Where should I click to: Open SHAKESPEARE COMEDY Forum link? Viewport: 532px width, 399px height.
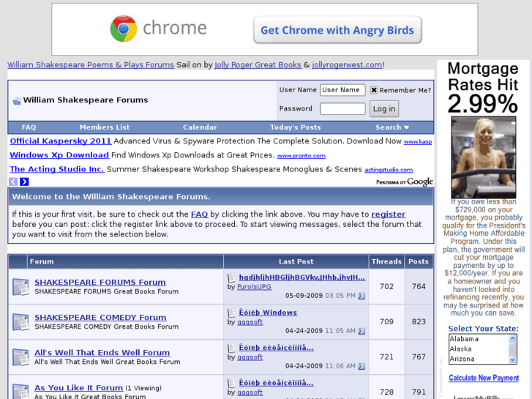point(100,318)
